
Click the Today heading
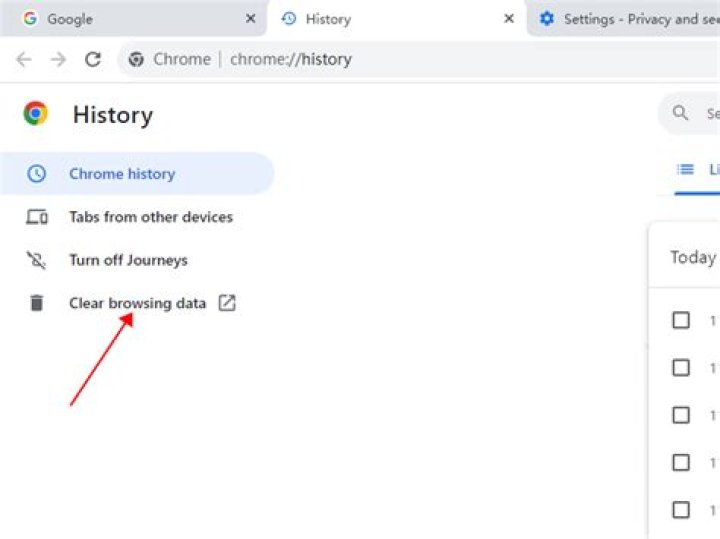[x=693, y=257]
